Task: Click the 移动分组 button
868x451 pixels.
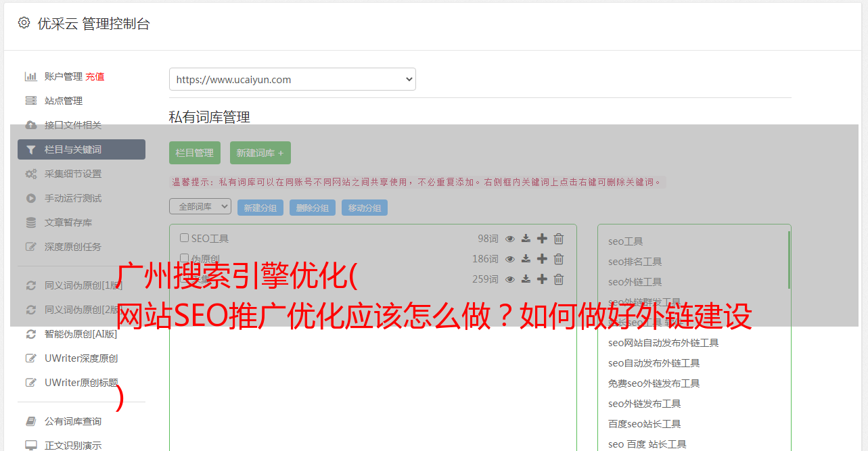Action: (365, 208)
